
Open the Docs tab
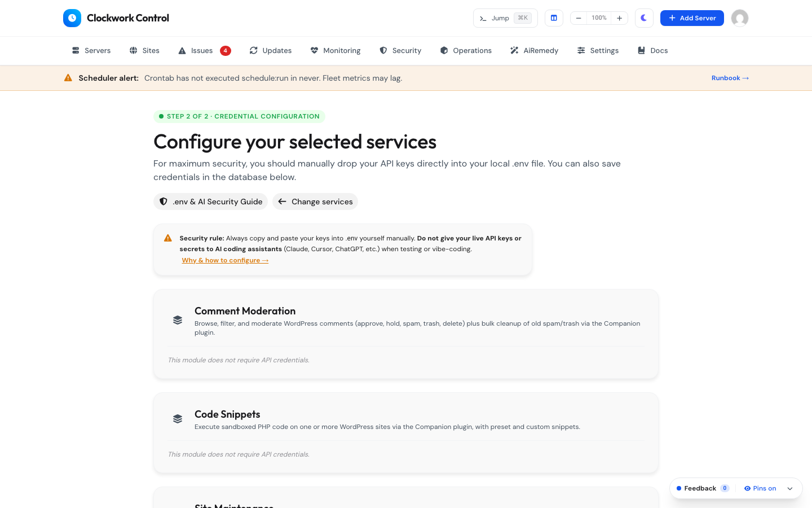tap(653, 51)
